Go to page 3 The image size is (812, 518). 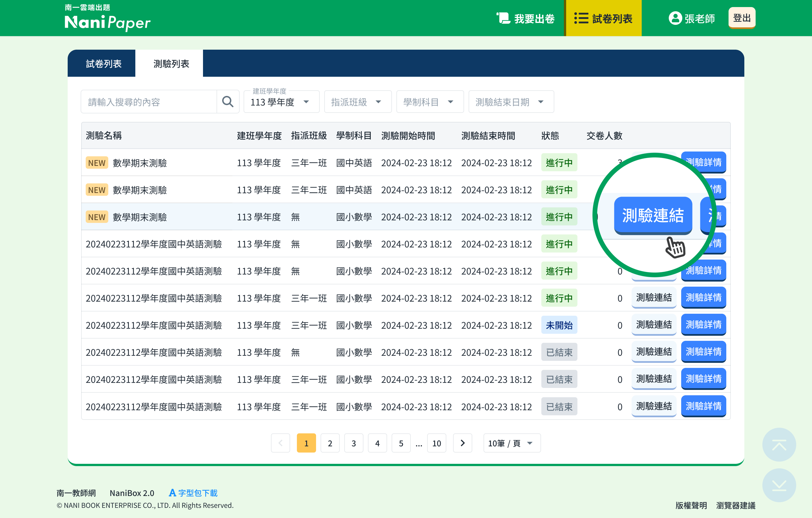point(353,443)
